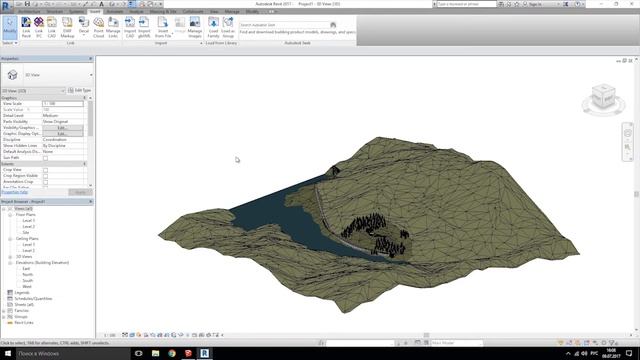Image resolution: width=640 pixels, height=360 pixels.
Task: Open Google Chrome from the taskbar
Action: coord(172,353)
